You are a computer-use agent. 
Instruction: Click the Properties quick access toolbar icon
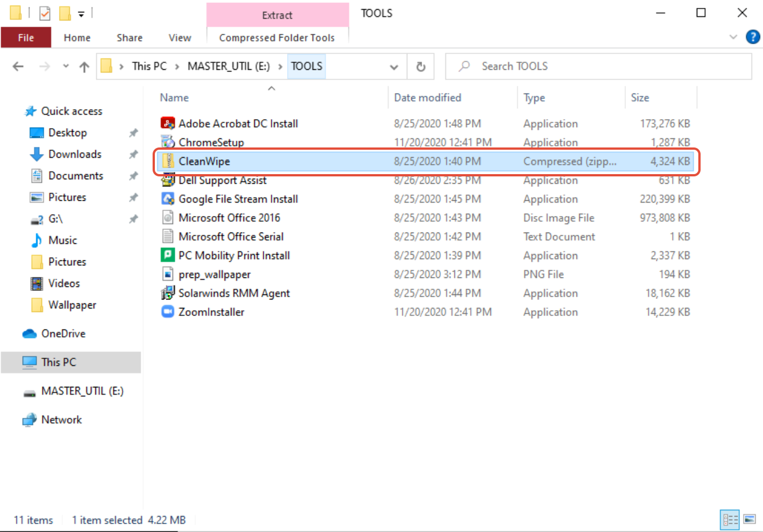[45, 12]
